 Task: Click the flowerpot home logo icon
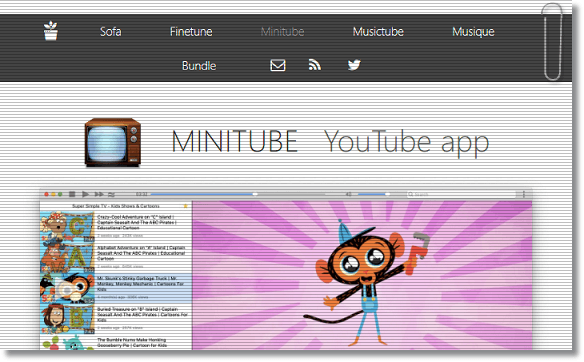pyautogui.click(x=51, y=31)
